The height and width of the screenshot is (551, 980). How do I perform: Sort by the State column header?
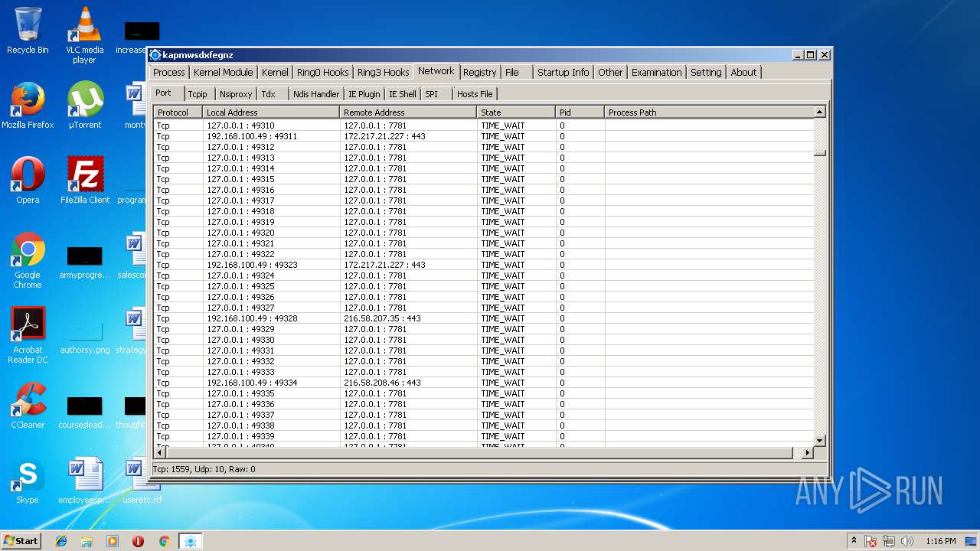coord(516,112)
